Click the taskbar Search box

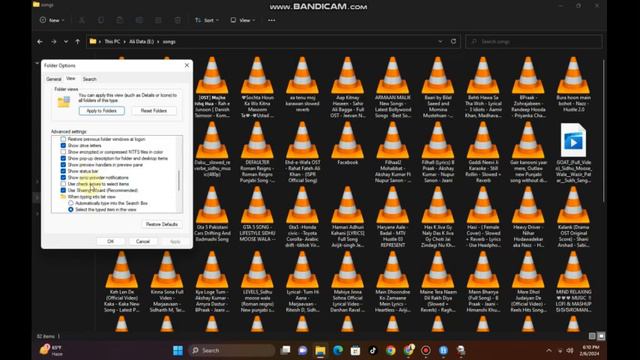pos(232,350)
